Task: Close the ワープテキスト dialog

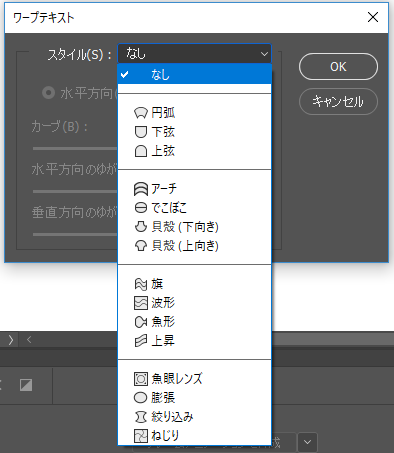Action: pyautogui.click(x=373, y=17)
